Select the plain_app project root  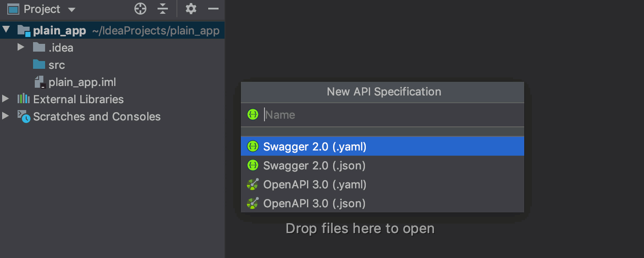[112, 31]
